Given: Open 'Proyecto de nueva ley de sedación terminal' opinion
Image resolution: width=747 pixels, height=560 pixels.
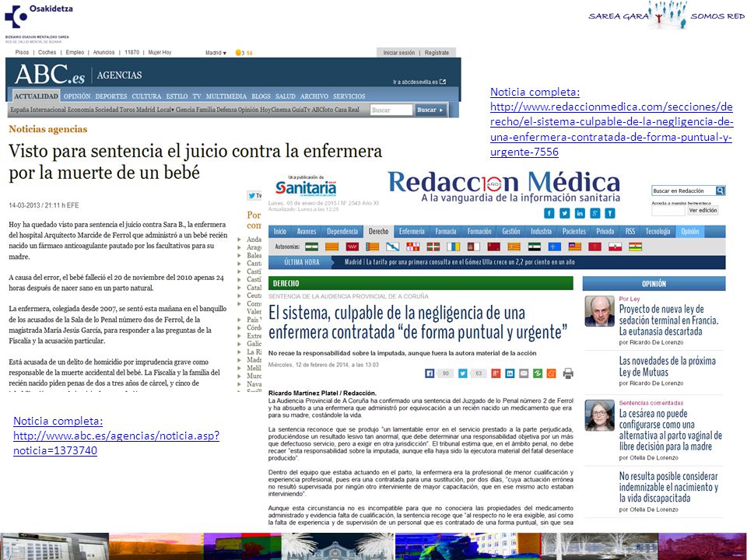Looking at the screenshot, I should coord(668,320).
